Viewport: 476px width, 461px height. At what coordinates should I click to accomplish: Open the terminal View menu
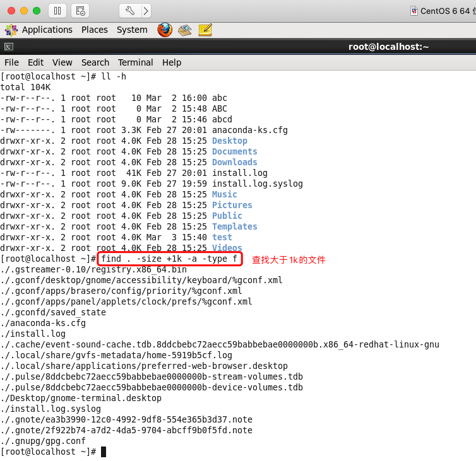62,62
